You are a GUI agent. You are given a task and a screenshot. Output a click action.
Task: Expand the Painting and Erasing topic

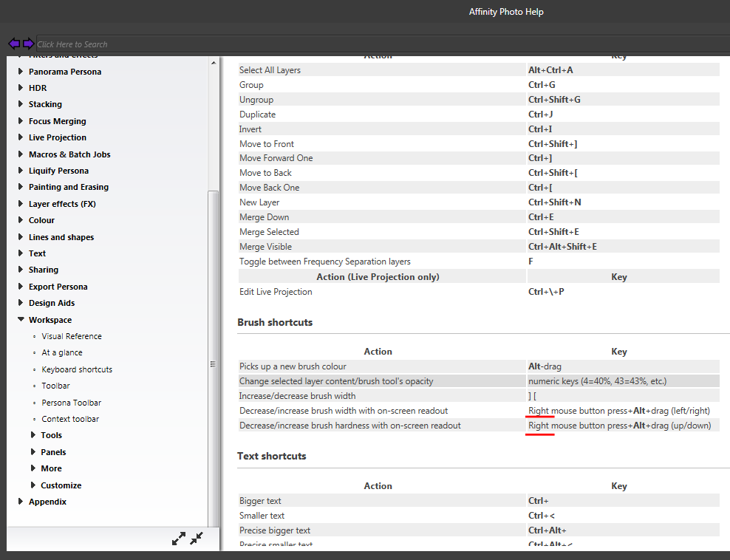point(21,187)
